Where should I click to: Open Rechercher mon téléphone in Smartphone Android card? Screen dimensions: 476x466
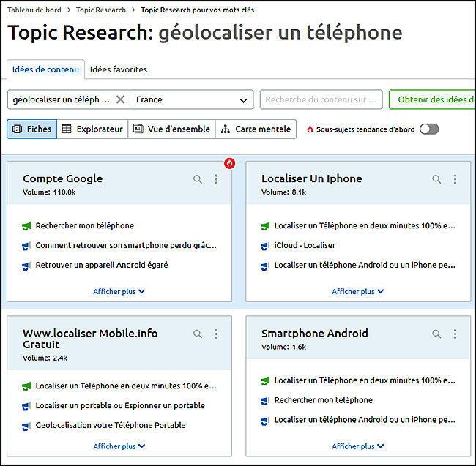coord(323,400)
